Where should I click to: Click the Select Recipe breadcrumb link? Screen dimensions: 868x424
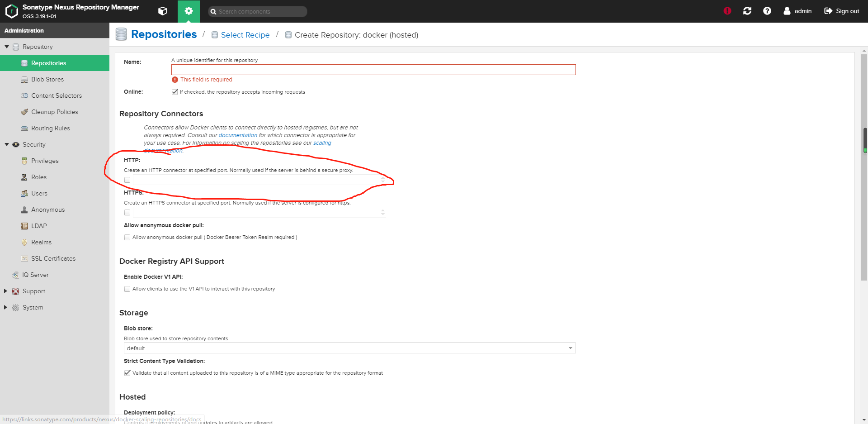click(245, 35)
